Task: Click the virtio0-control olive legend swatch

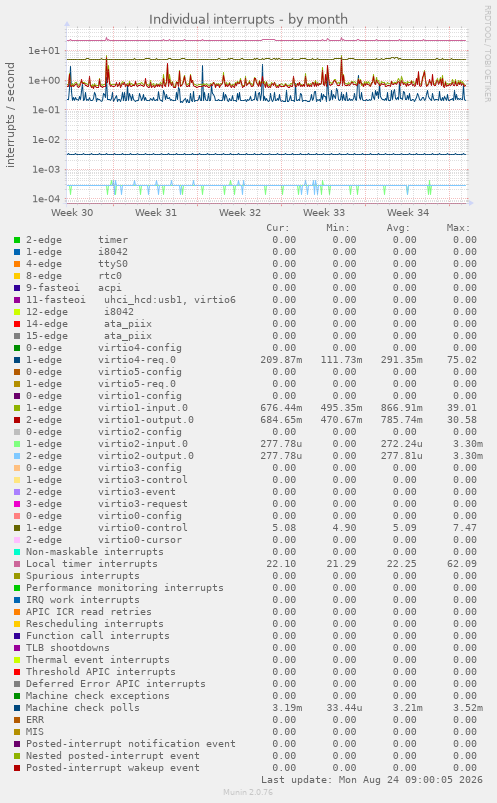Action: 17,528
